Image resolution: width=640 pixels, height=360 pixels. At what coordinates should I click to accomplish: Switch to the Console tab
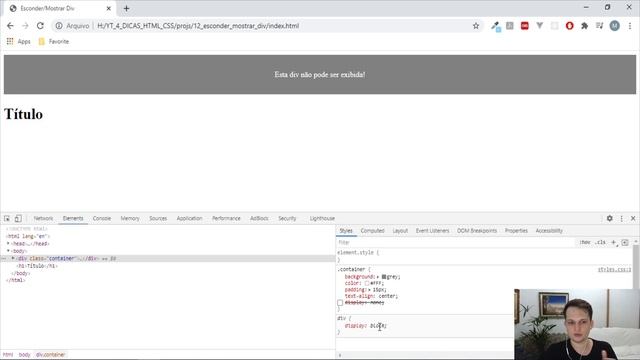[x=102, y=218]
